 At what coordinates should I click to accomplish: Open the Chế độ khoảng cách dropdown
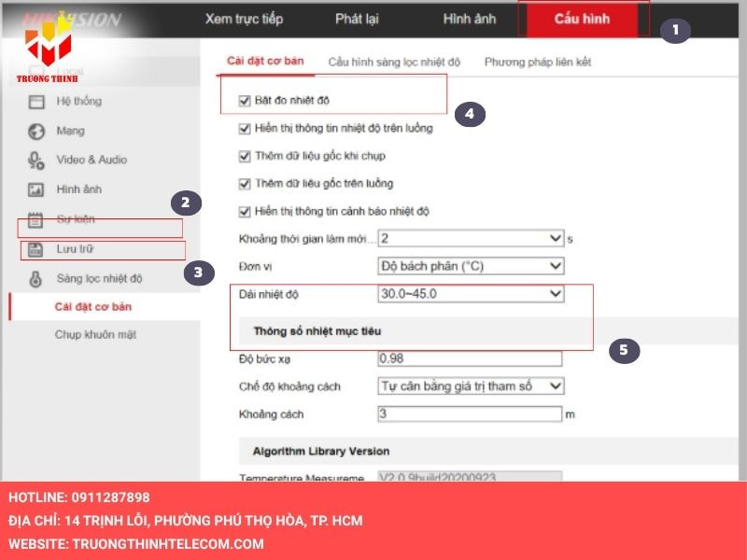coord(471,385)
